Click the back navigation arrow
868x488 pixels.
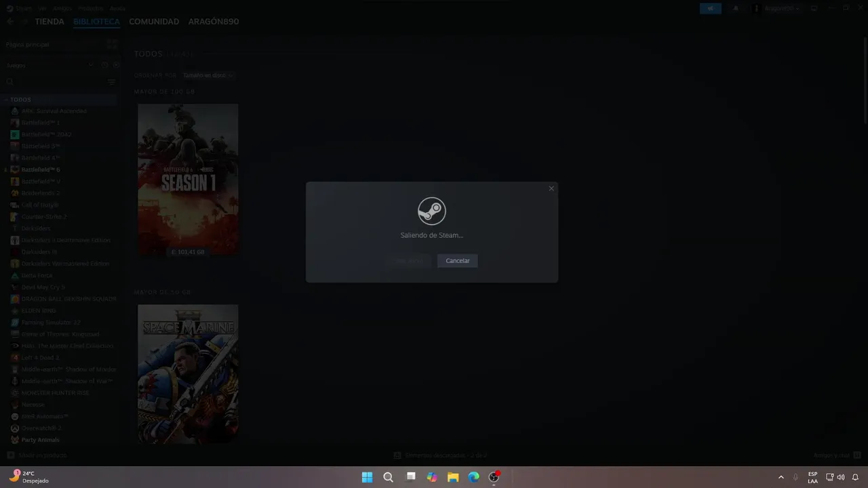[x=10, y=22]
